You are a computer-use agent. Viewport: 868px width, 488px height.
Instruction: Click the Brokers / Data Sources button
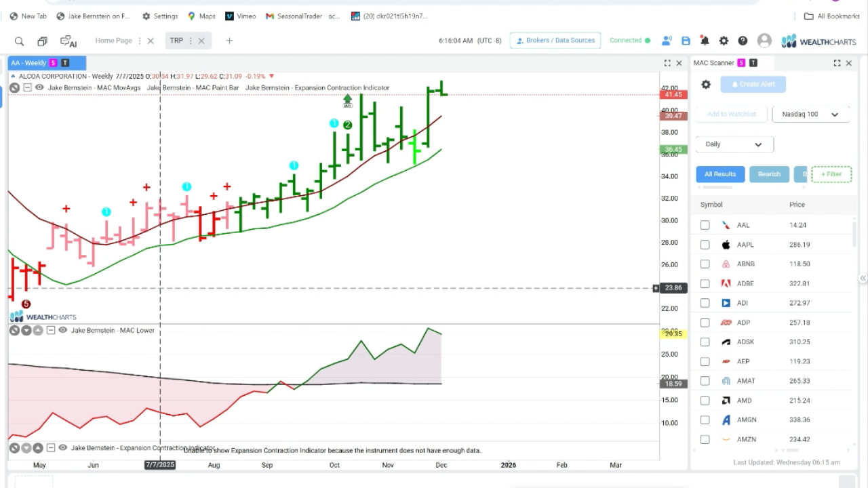pyautogui.click(x=555, y=41)
